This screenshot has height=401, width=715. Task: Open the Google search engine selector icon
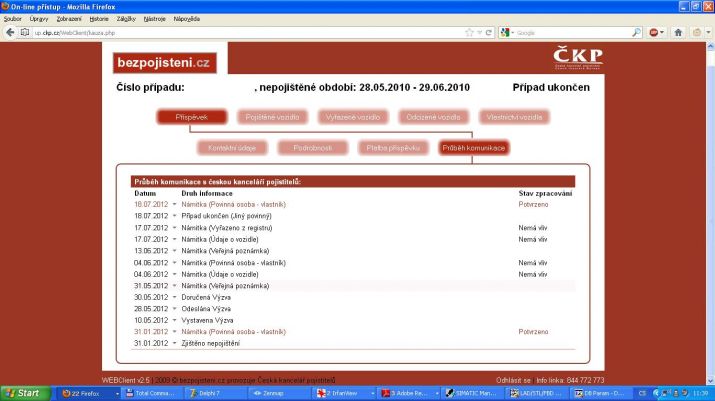[505, 32]
